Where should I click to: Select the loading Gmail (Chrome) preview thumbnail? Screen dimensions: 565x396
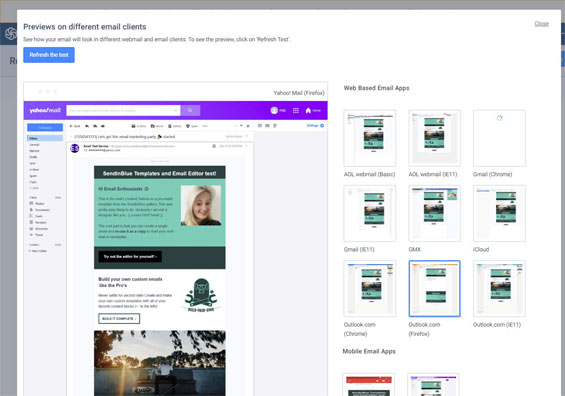(499, 138)
